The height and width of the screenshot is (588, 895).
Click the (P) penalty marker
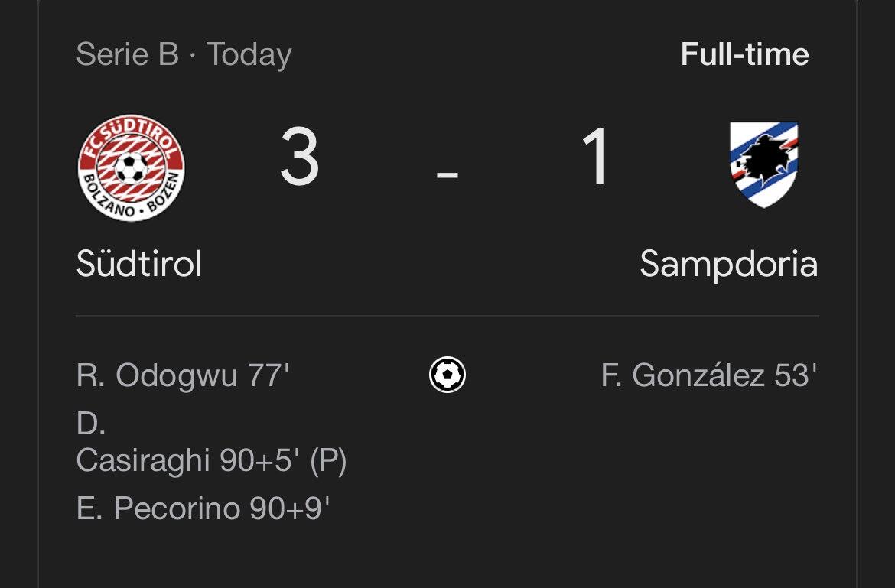(x=327, y=461)
